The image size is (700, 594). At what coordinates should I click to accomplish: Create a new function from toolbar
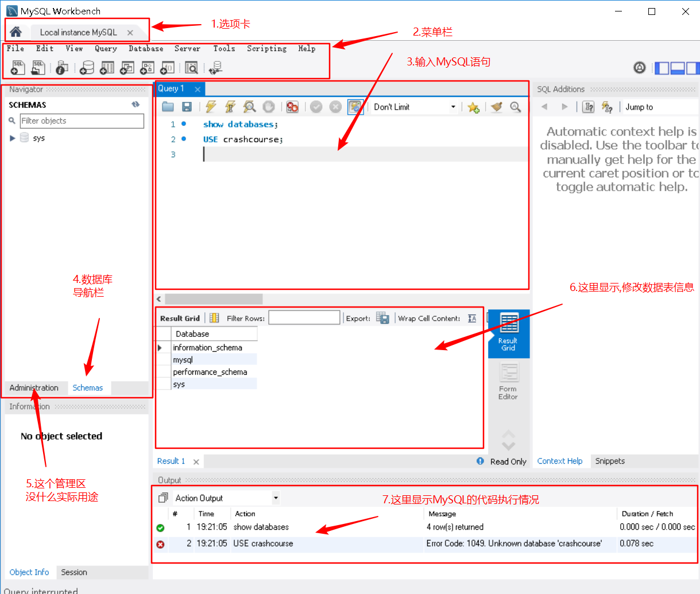click(x=167, y=68)
